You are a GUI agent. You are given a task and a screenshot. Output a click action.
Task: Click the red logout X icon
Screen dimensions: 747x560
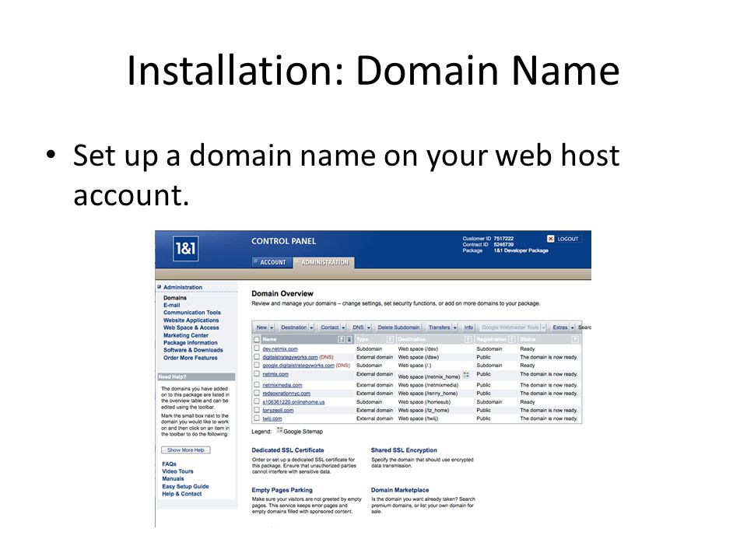pos(551,239)
